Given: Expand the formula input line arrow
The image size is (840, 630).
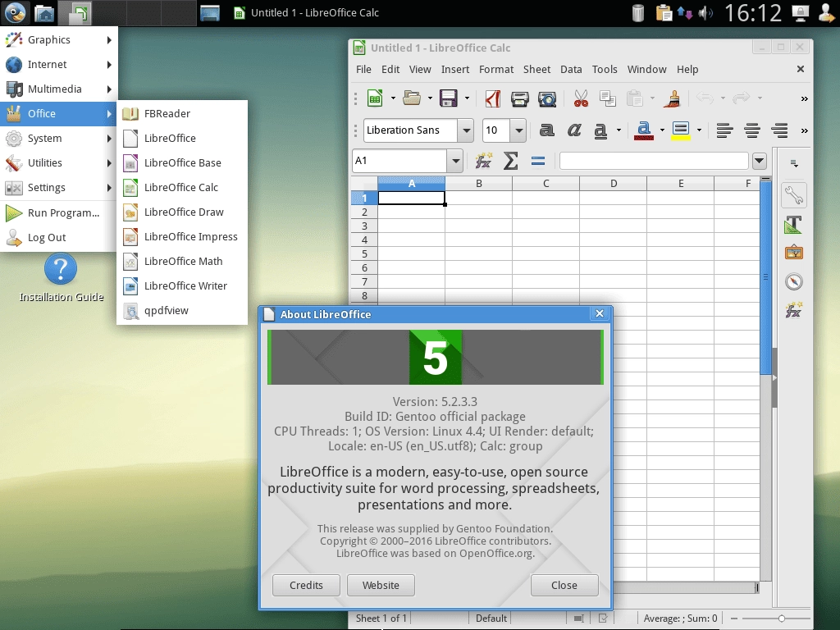Looking at the screenshot, I should click(759, 161).
